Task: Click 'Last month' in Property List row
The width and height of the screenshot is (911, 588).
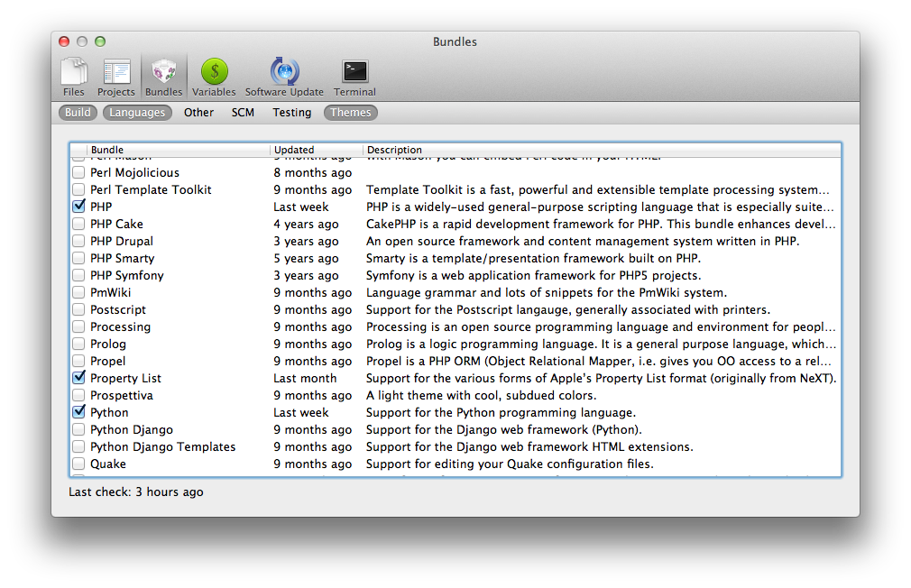Action: pos(305,378)
